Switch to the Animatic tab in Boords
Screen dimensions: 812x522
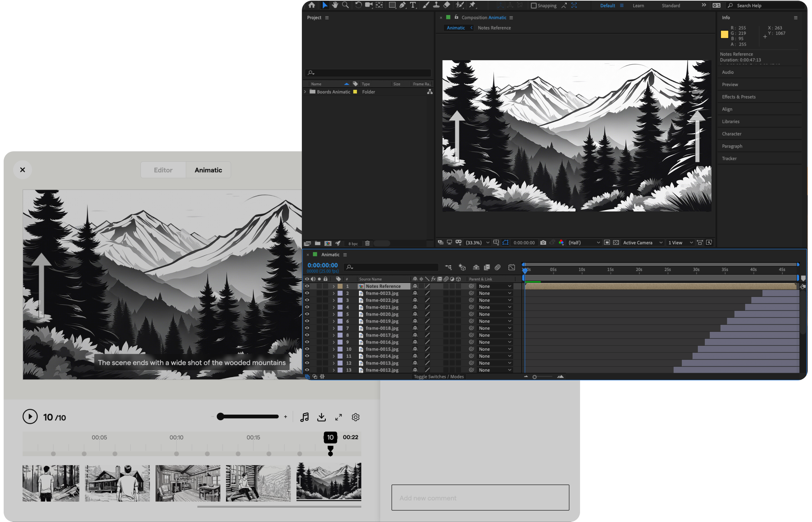click(208, 170)
